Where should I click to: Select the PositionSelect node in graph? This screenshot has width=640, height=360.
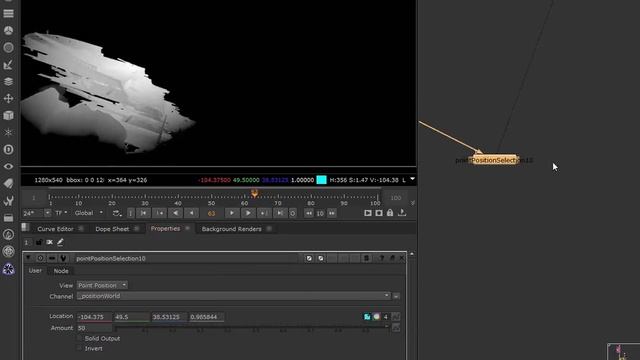pos(494,160)
